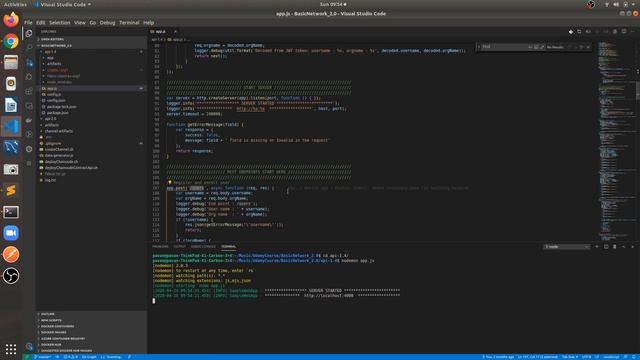
Task: Open the View menu
Action: 80,23
